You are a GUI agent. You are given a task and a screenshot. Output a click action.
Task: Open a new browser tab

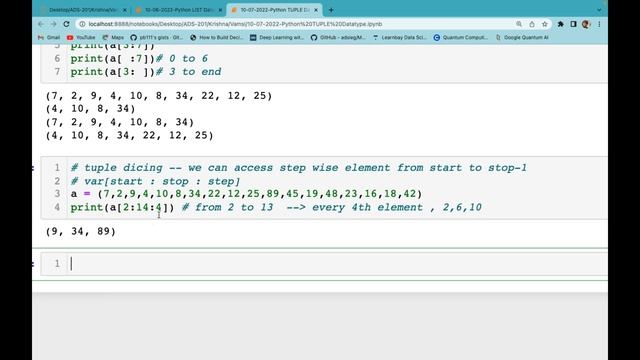(331, 10)
